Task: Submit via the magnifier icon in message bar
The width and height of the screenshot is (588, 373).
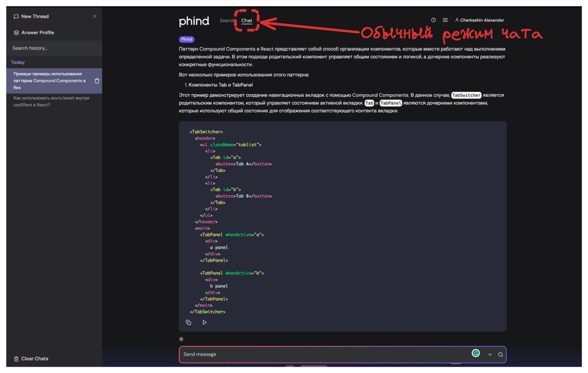Action: (500, 354)
